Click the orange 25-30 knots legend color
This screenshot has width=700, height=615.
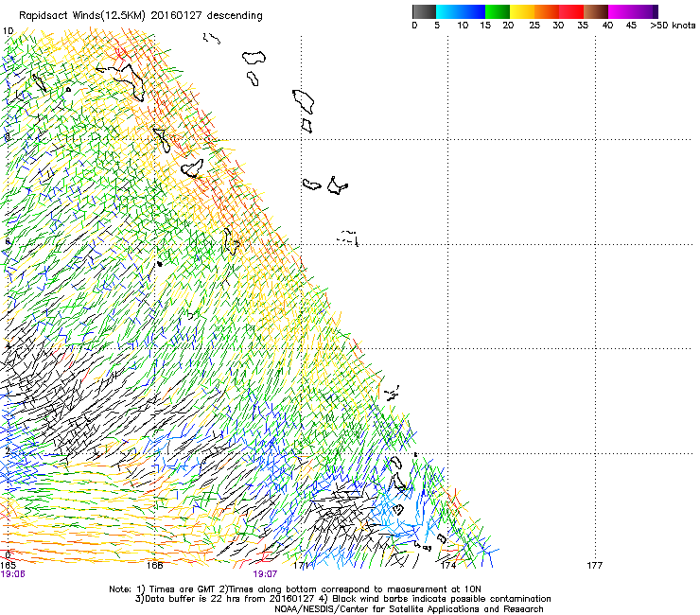(547, 11)
